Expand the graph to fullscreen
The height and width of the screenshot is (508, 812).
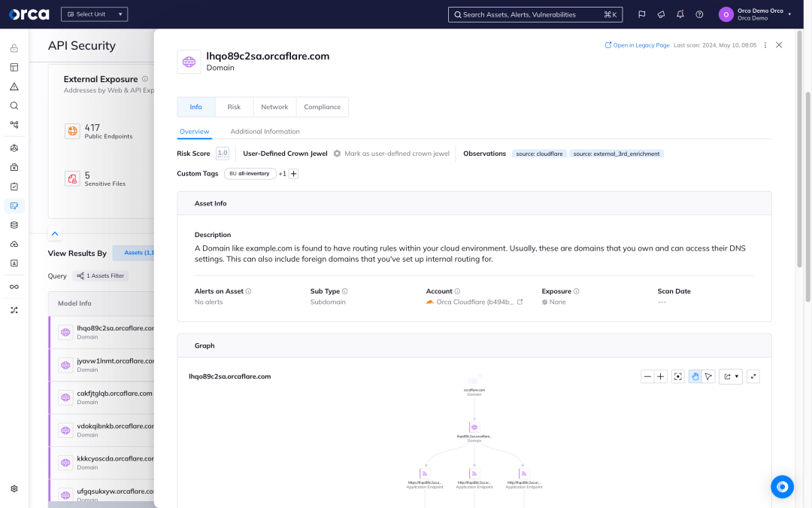(753, 376)
